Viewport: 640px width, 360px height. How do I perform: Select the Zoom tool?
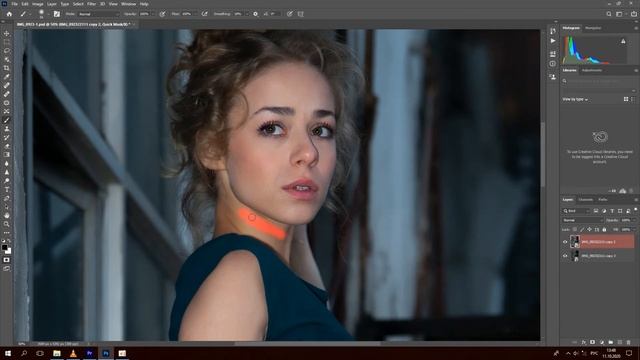(x=7, y=224)
